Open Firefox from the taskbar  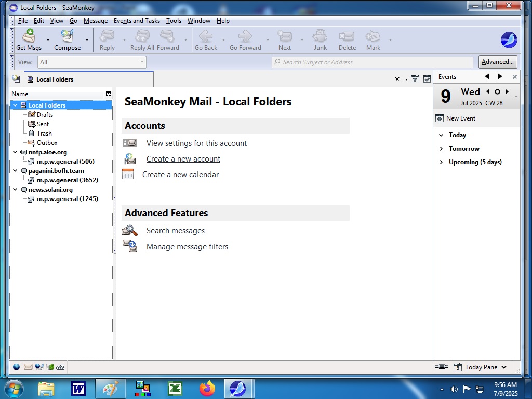[207, 389]
